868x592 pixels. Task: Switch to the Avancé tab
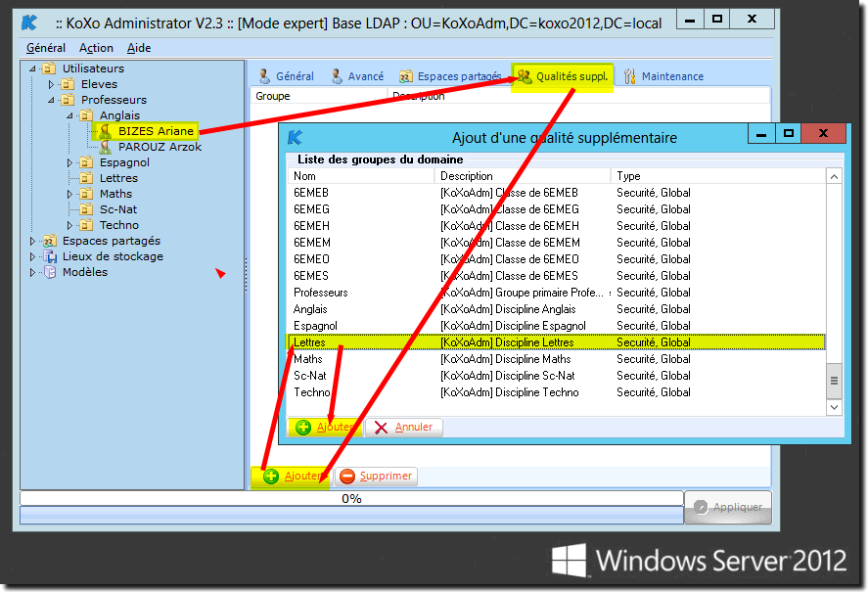[x=357, y=76]
